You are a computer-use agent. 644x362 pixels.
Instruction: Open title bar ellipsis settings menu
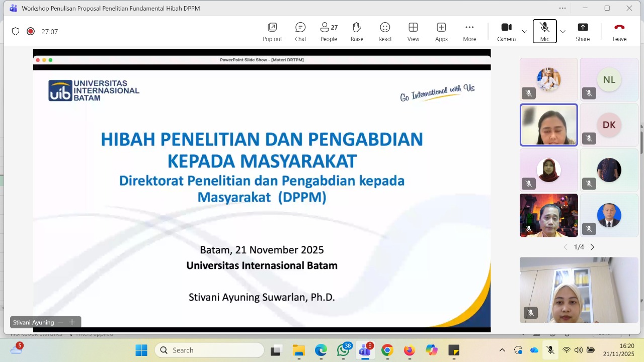click(x=562, y=8)
